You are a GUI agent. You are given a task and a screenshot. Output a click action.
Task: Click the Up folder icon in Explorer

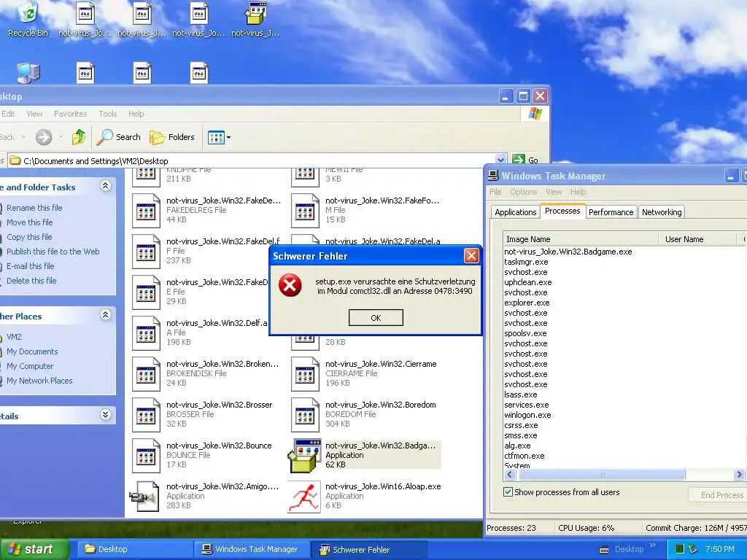78,137
